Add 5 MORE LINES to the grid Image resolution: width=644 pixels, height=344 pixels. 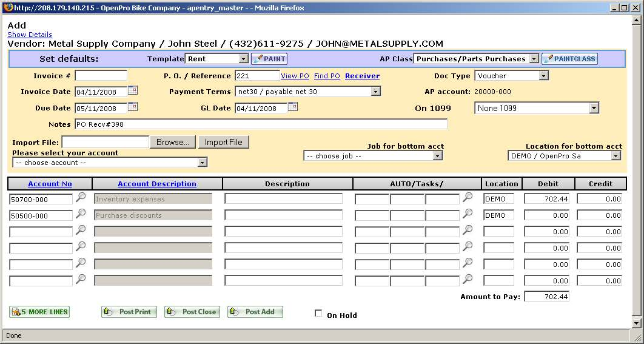[x=40, y=312]
